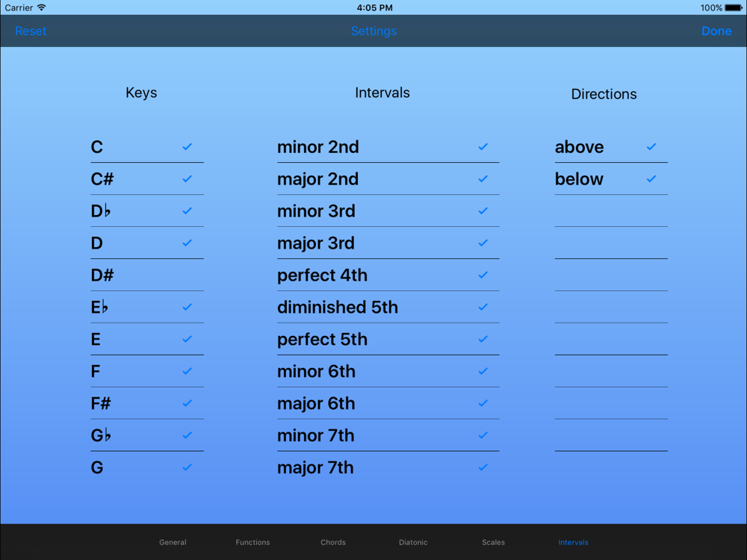Open the Functions tab
Viewport: 747px width, 560px height.
252,542
